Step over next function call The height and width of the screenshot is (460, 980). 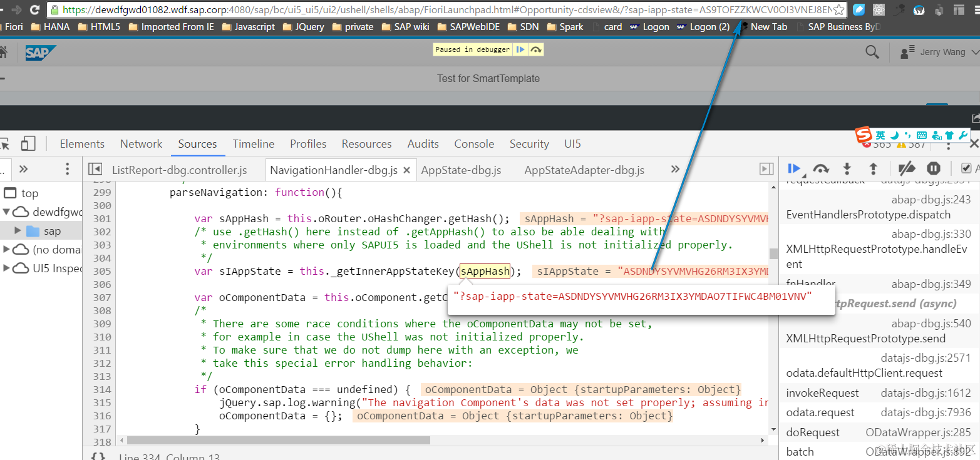[821, 168]
